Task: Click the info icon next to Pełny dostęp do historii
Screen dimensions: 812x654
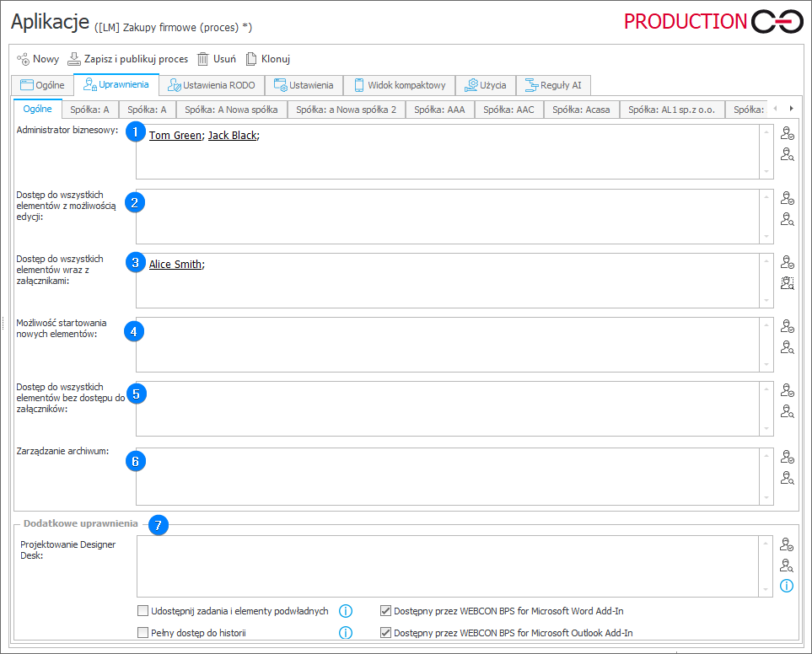Action: tap(345, 633)
